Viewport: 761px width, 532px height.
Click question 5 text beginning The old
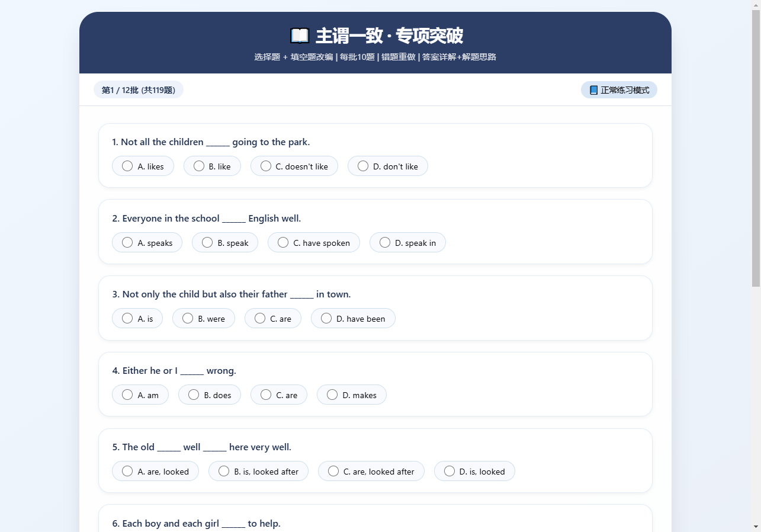[202, 447]
